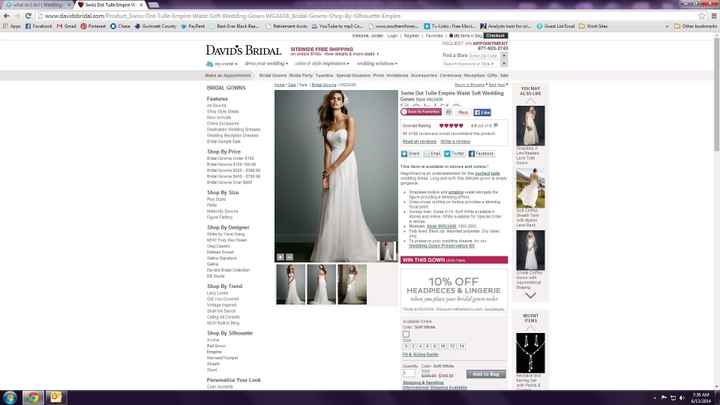Click the Pinterest Pin it button
The image size is (720, 405).
point(463,112)
